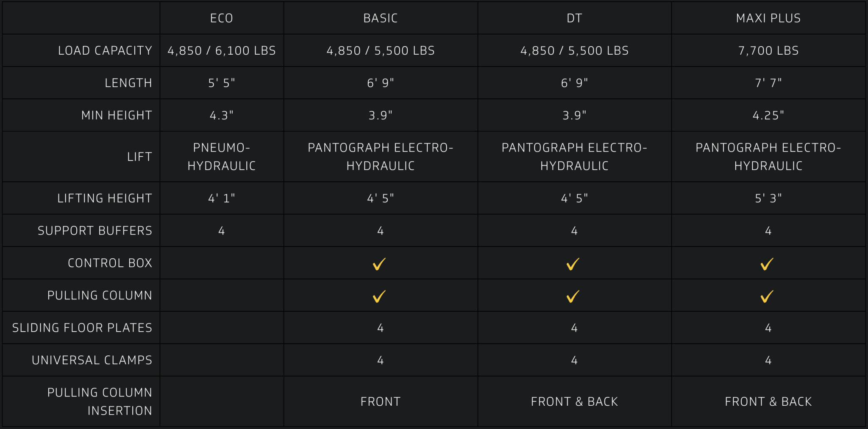The width and height of the screenshot is (868, 429).
Task: Click the Control Box checkmark under DT
Action: 573,264
